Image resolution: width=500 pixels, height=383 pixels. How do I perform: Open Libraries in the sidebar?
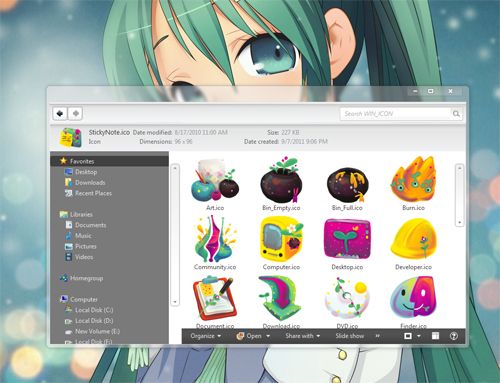pyautogui.click(x=81, y=214)
